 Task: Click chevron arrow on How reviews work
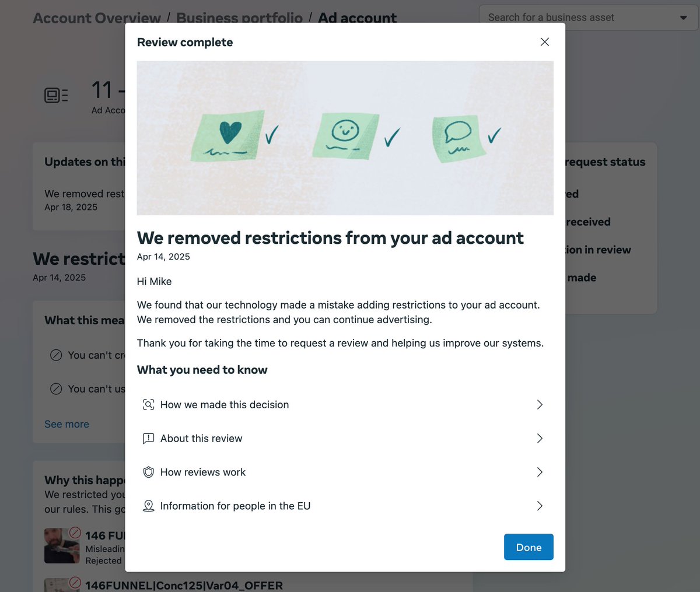[540, 472]
